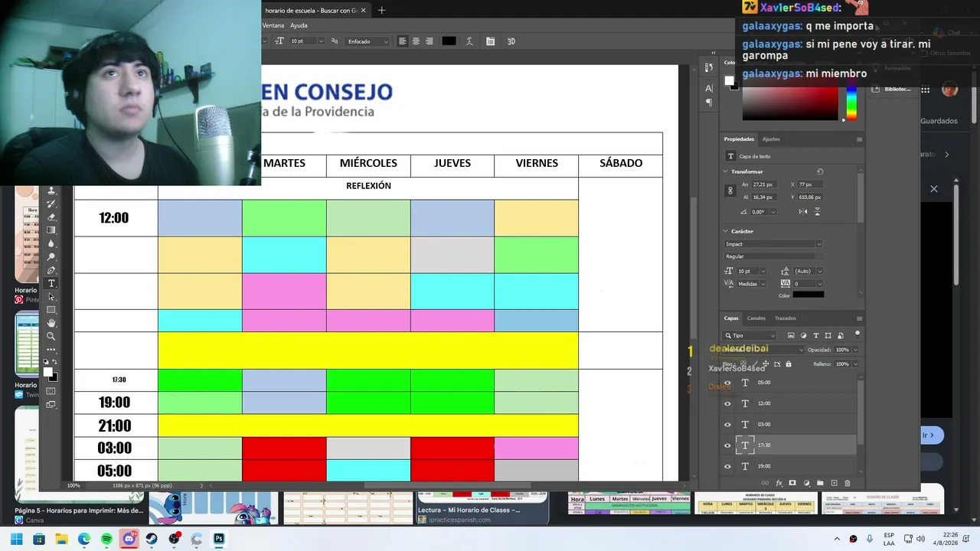
Task: Select the Zoom tool
Action: click(x=52, y=336)
